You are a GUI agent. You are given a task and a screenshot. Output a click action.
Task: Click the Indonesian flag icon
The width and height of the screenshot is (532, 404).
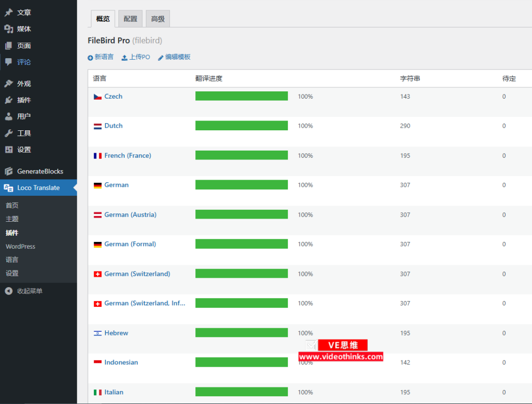98,362
